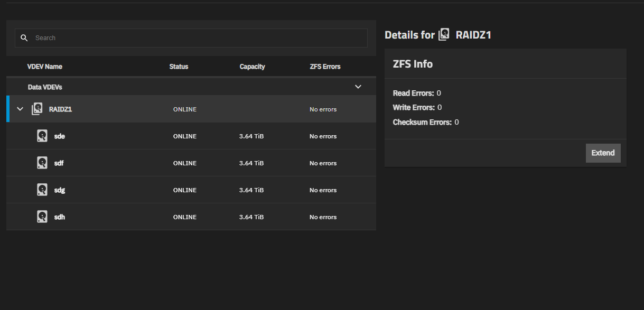The width and height of the screenshot is (644, 310).
Task: Click the Status column header
Action: [179, 67]
